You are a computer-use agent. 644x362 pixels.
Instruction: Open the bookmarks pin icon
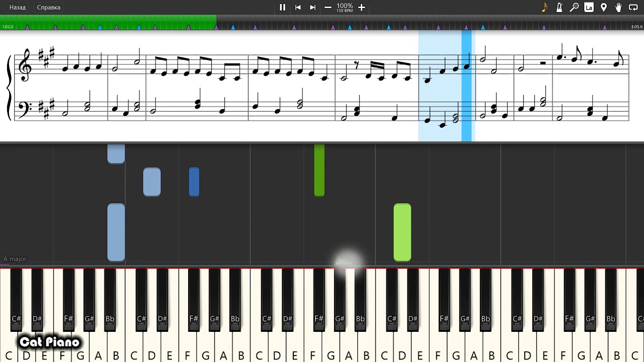(604, 8)
